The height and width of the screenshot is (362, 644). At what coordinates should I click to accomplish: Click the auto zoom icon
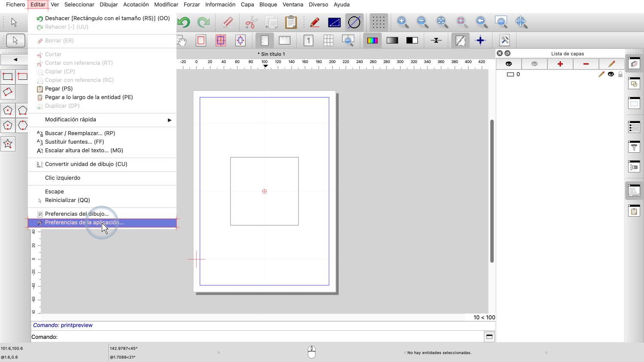coord(441,21)
